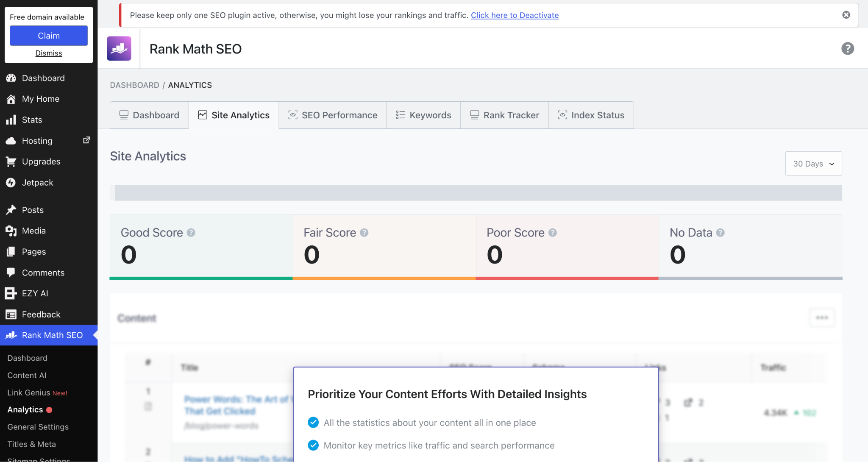Click the Upgrades cart icon

pos(11,161)
